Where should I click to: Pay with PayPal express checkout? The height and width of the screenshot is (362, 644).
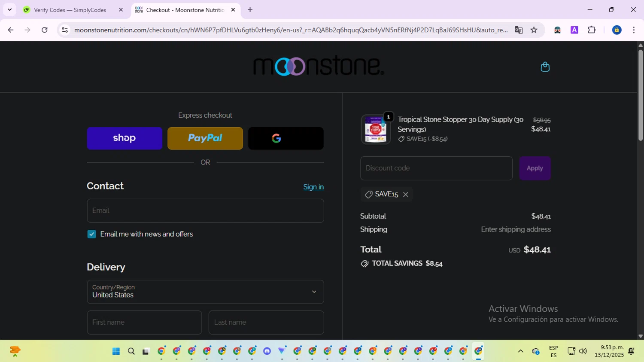click(205, 138)
